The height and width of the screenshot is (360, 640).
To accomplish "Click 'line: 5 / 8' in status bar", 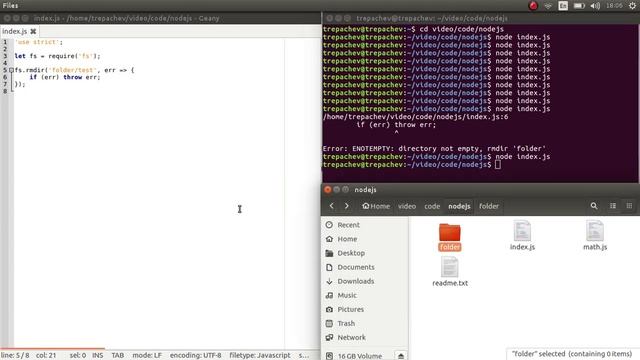I will pos(15,356).
